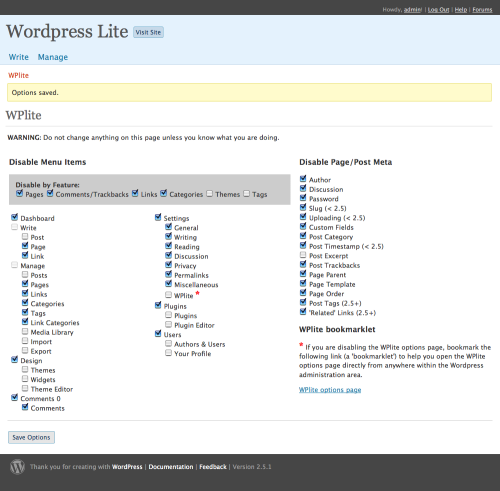Viewport: 500px width, 491px height.
Task: Open the Manage menu
Action: (x=53, y=57)
